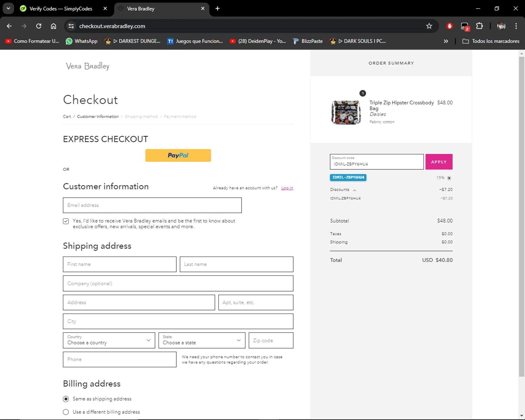The width and height of the screenshot is (525, 420).
Task: Open the BlizzPaste bookmark
Action: [x=308, y=41]
